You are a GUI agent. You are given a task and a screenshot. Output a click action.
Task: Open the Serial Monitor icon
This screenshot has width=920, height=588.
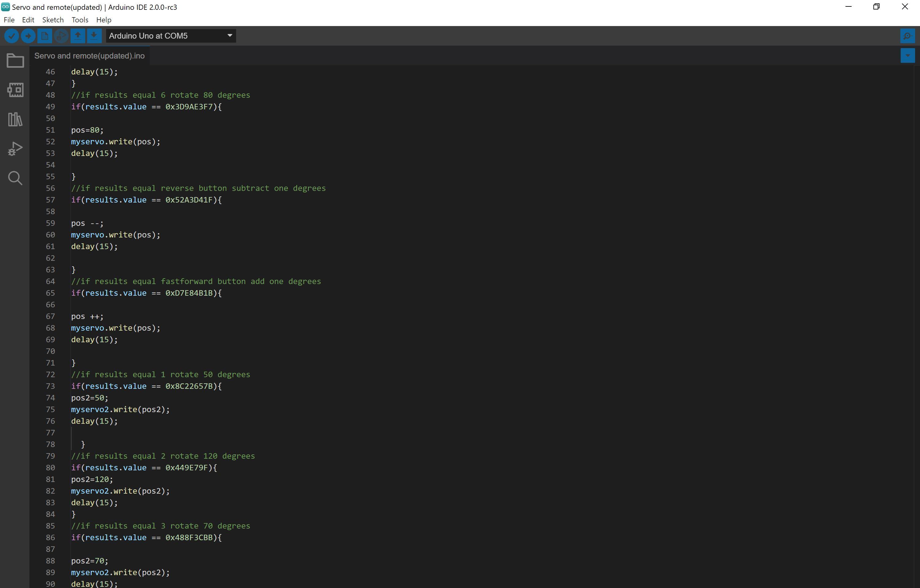907,36
